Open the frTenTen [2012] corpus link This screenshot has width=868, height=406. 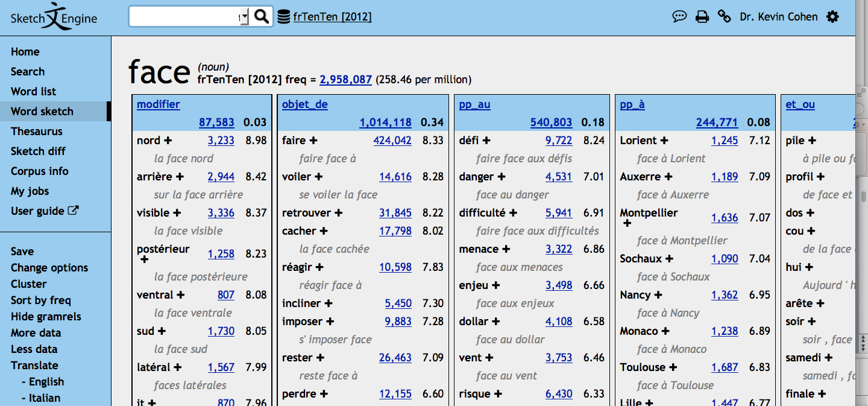pos(332,17)
